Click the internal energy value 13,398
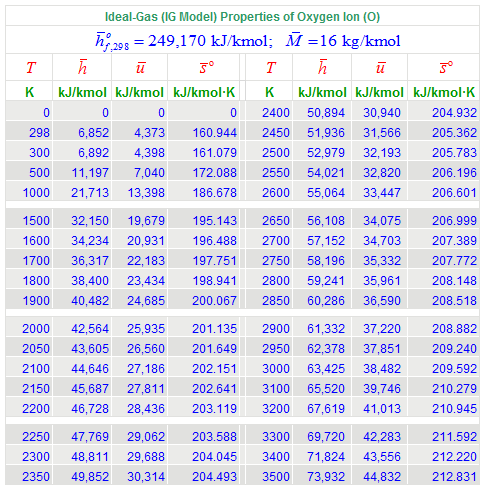 (x=146, y=193)
